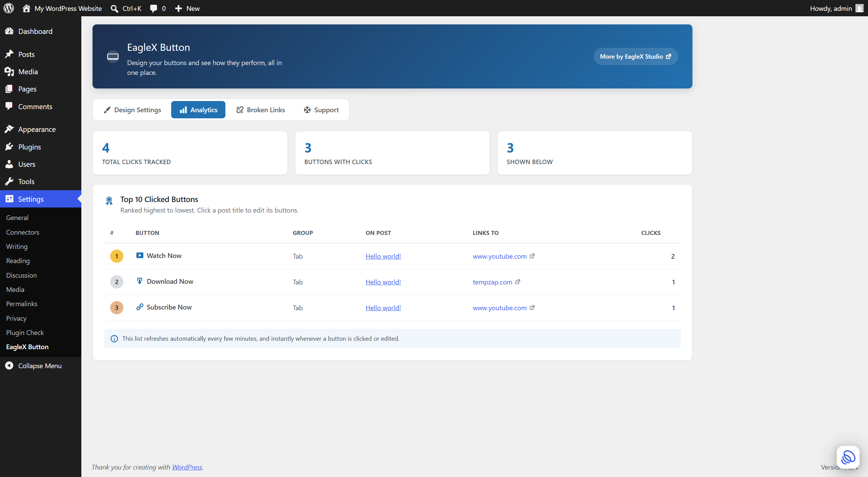
Task: Open the search magnifier icon
Action: (x=115, y=8)
